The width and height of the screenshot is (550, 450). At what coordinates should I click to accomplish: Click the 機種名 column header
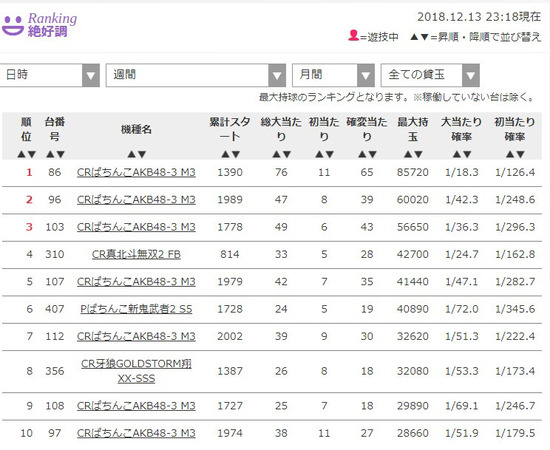(136, 130)
